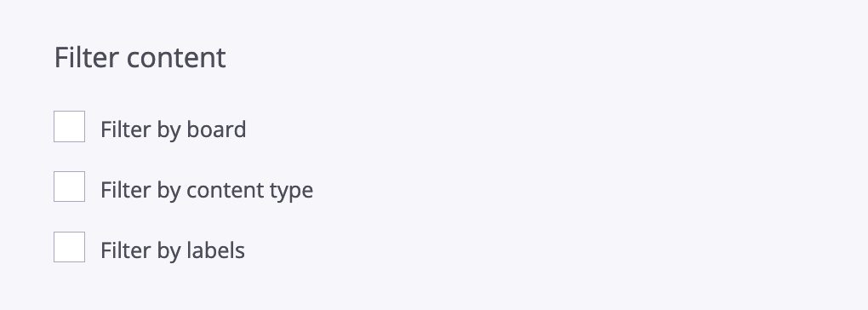Click the 'Filter by board' label text
The image size is (868, 310).
point(174,129)
